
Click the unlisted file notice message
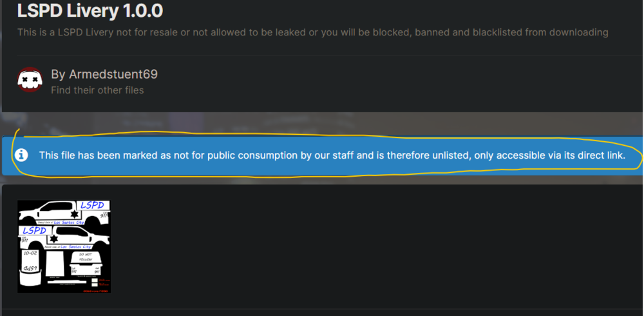click(332, 155)
